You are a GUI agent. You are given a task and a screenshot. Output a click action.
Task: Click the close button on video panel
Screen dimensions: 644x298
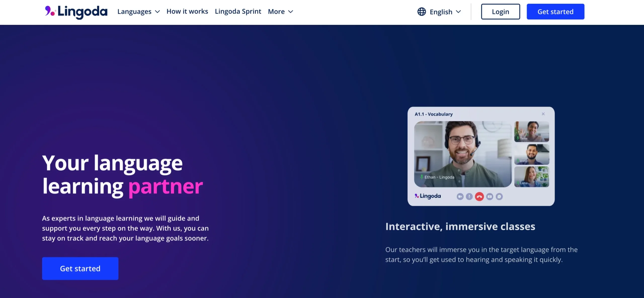coord(543,114)
